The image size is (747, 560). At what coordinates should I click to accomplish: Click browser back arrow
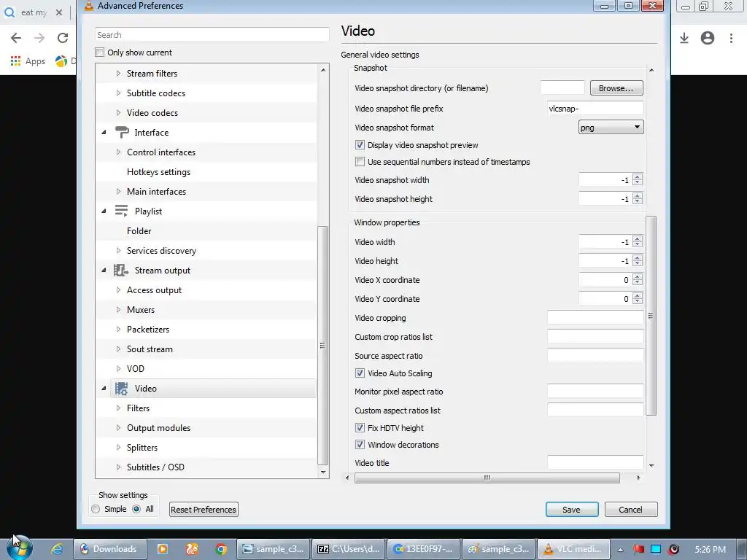pos(16,38)
